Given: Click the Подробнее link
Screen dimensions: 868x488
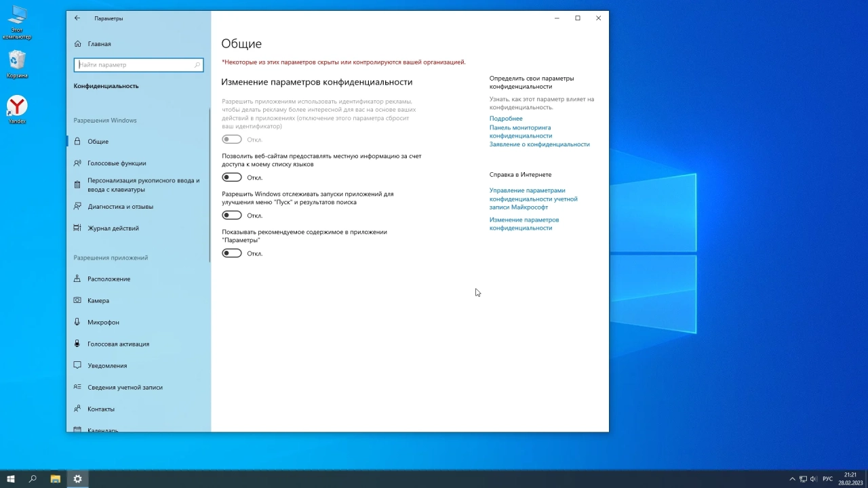Looking at the screenshot, I should coord(506,119).
